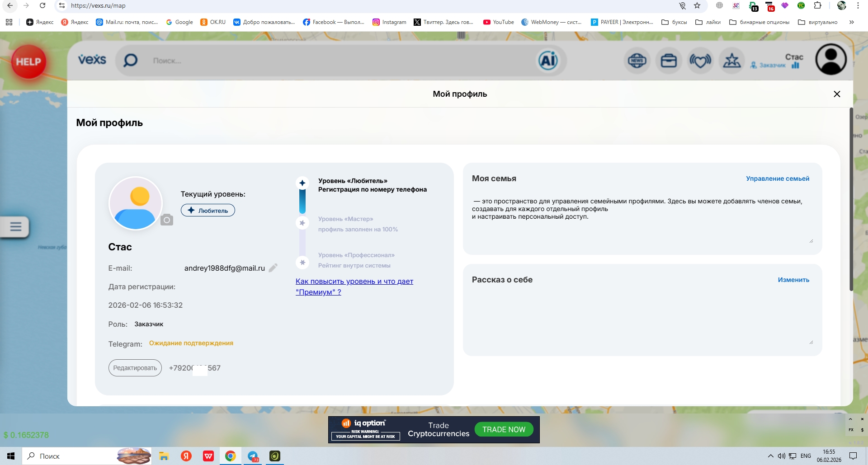The width and height of the screenshot is (868, 465).
Task: Click the Редактировать button
Action: tap(135, 368)
